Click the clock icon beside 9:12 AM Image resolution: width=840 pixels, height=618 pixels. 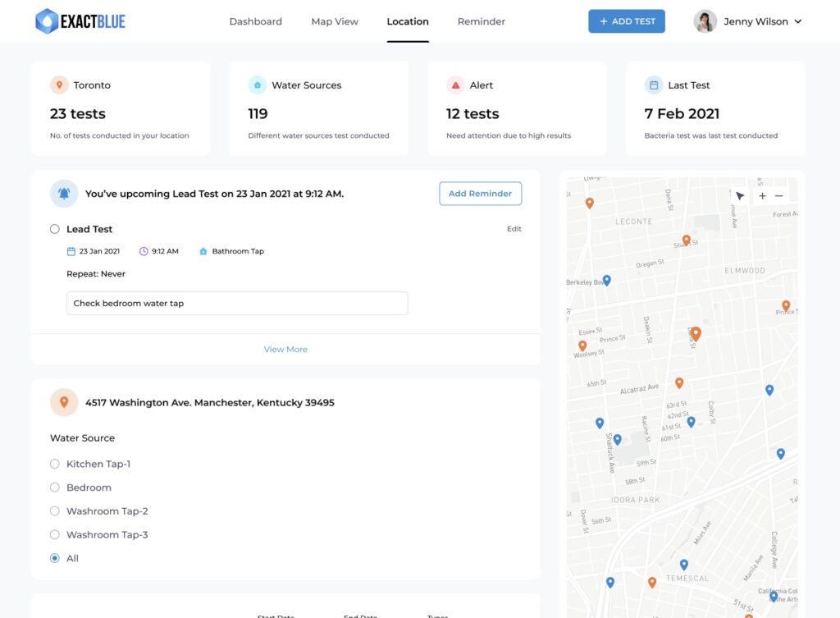pos(144,251)
